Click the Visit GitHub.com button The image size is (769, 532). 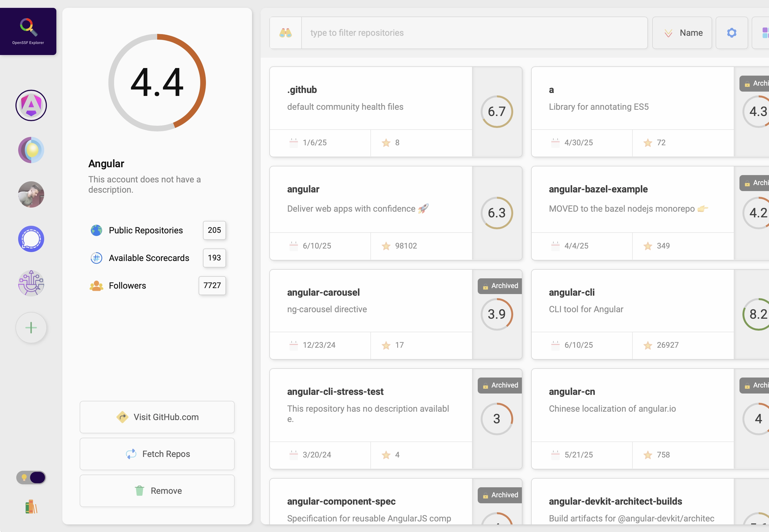tap(157, 417)
